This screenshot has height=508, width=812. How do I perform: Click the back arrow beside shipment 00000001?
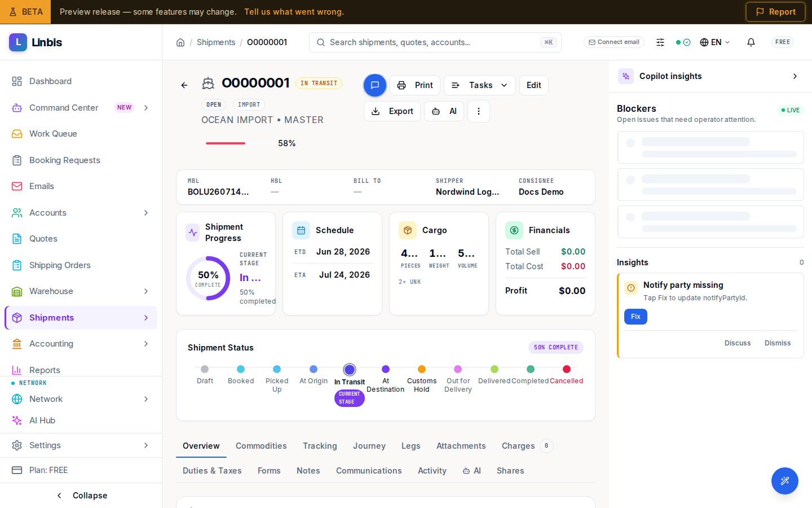point(184,85)
